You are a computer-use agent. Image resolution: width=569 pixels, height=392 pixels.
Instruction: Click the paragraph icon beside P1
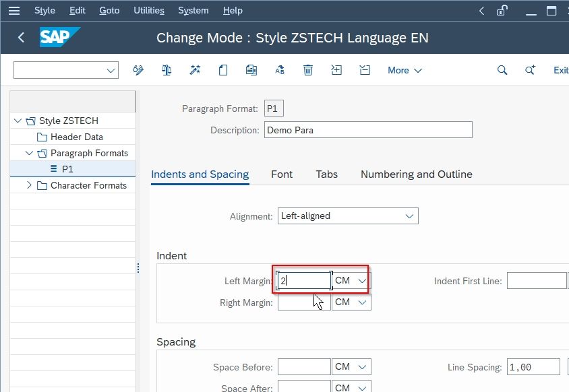click(x=54, y=168)
